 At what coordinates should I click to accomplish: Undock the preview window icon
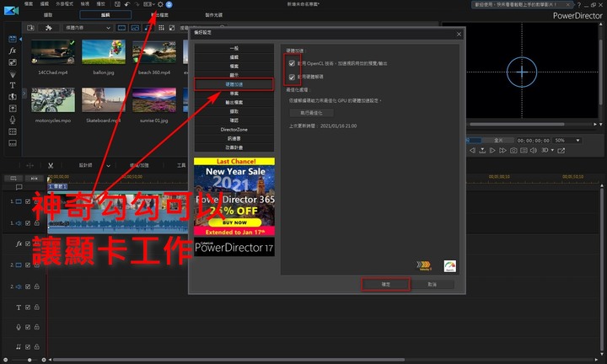click(x=561, y=151)
